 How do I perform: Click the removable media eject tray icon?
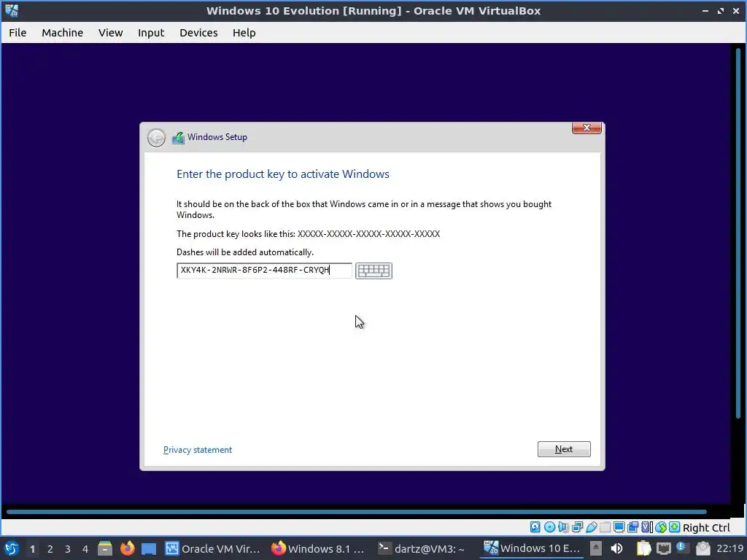coord(596,548)
